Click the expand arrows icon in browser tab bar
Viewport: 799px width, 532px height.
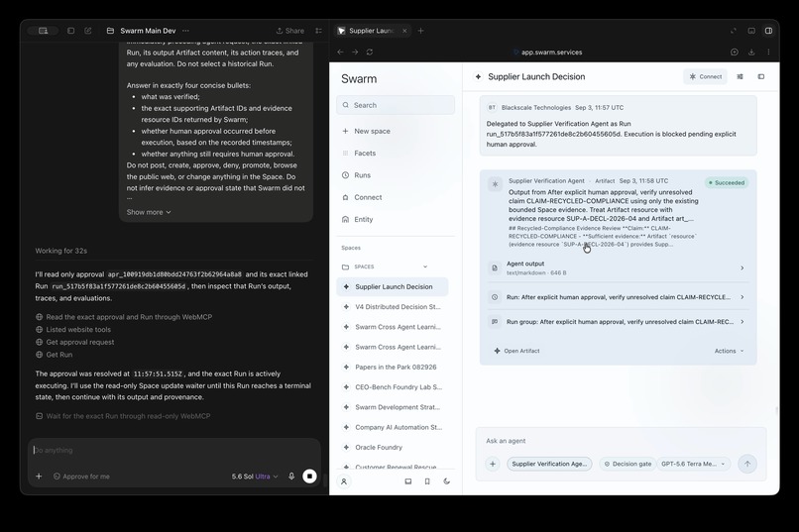tap(734, 31)
